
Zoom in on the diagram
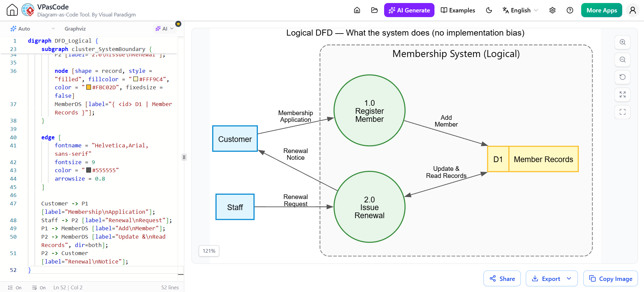[623, 42]
